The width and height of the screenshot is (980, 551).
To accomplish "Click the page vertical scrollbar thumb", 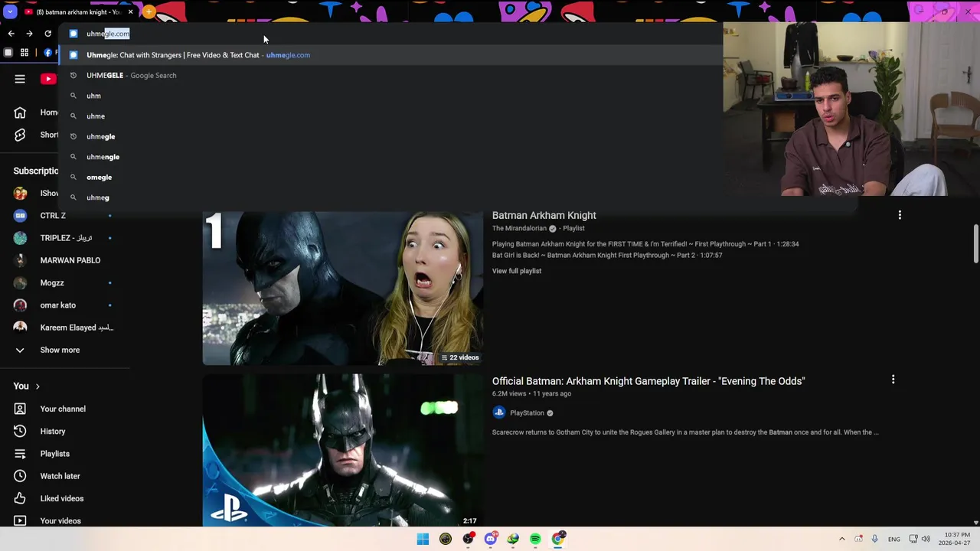I will [x=976, y=243].
